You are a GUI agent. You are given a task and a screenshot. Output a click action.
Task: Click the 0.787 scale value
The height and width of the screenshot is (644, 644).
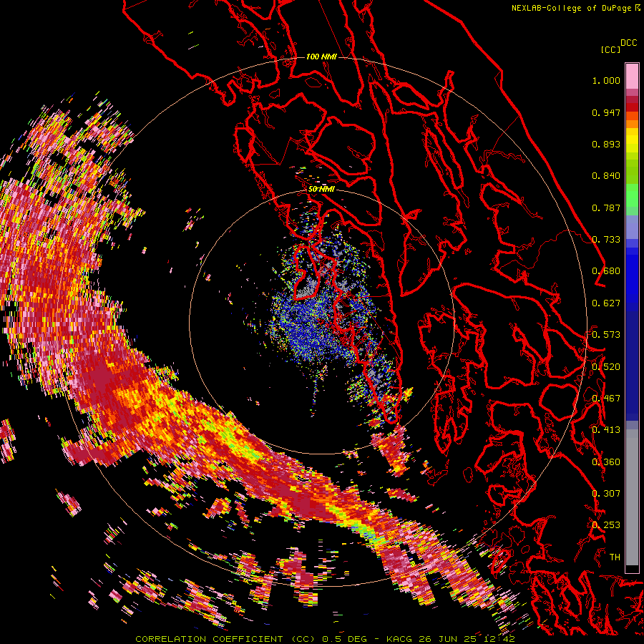(x=606, y=208)
